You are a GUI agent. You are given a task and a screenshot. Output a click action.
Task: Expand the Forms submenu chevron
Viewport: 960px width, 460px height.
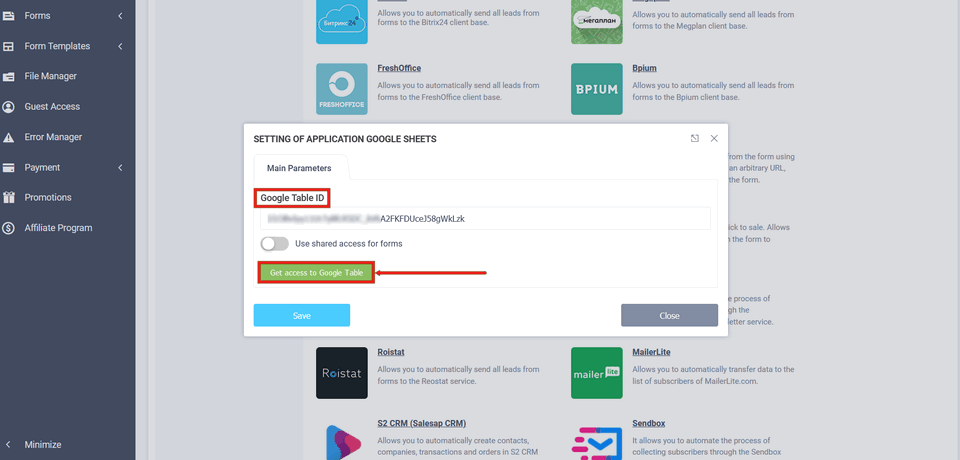[x=120, y=16]
